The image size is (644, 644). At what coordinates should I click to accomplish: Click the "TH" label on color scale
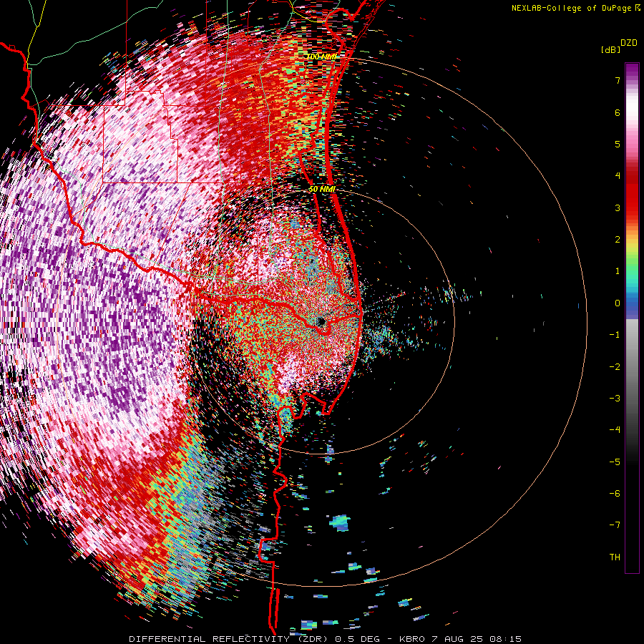[615, 557]
